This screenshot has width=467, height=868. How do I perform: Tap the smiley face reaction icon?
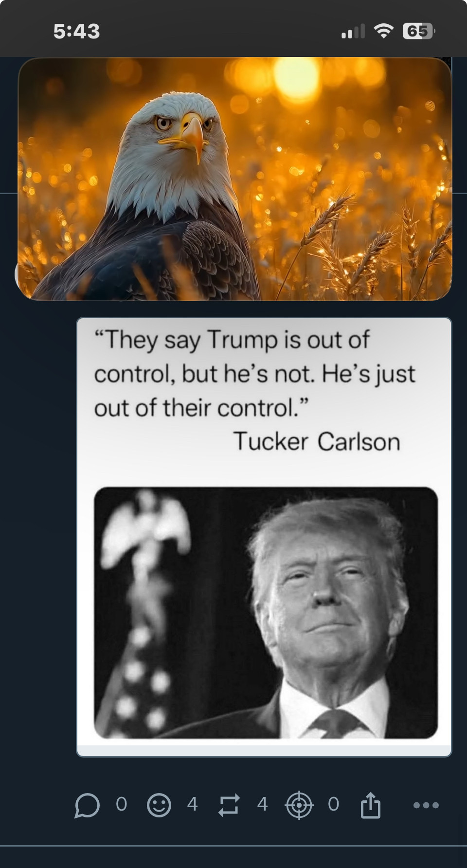click(x=159, y=805)
